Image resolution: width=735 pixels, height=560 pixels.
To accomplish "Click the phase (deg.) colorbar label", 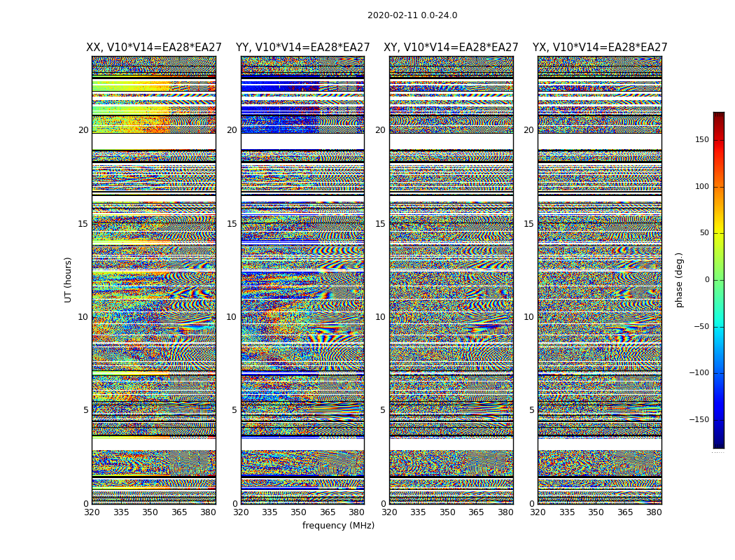I will (x=679, y=280).
